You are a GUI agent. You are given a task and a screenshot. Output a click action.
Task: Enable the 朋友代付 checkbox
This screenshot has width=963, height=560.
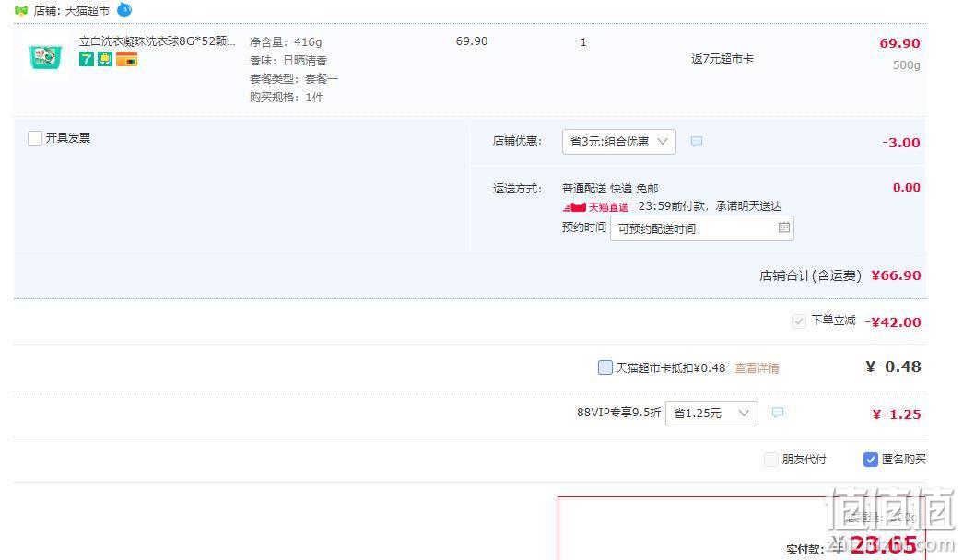pyautogui.click(x=770, y=460)
